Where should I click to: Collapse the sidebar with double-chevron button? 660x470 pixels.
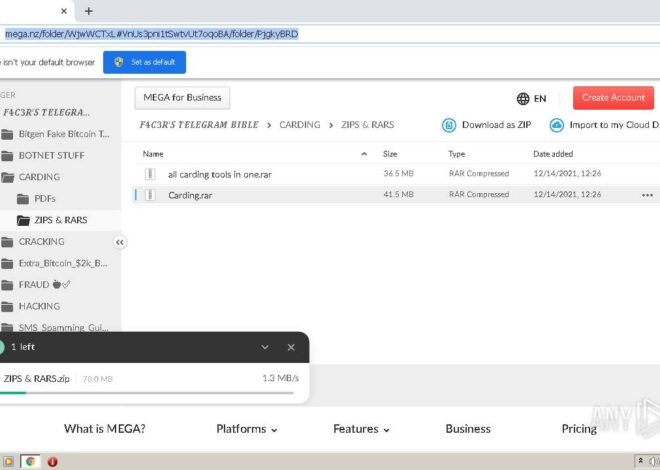click(120, 242)
